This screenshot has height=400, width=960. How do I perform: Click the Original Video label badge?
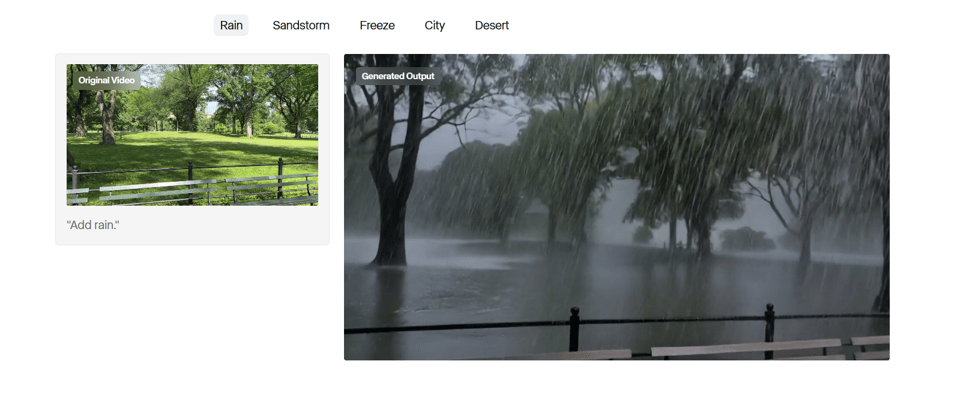(x=107, y=80)
